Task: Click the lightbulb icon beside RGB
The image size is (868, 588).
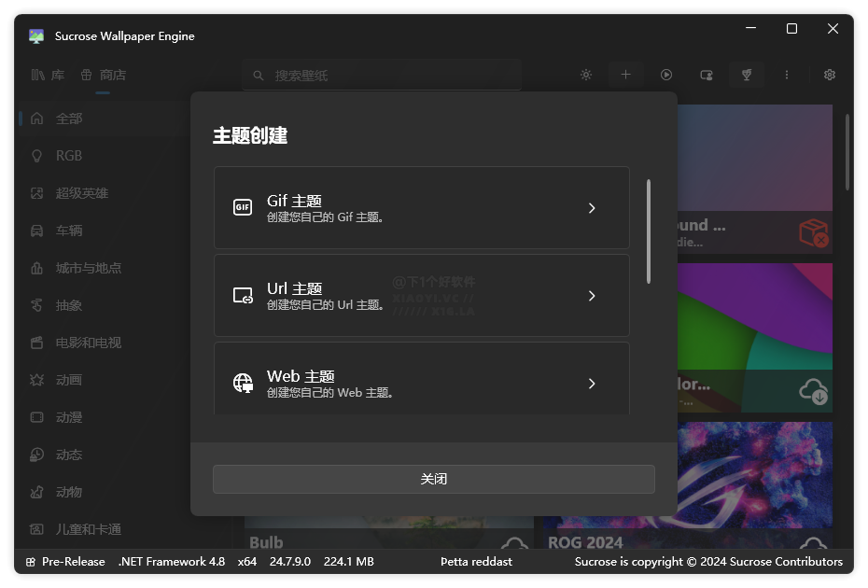Action: click(36, 156)
